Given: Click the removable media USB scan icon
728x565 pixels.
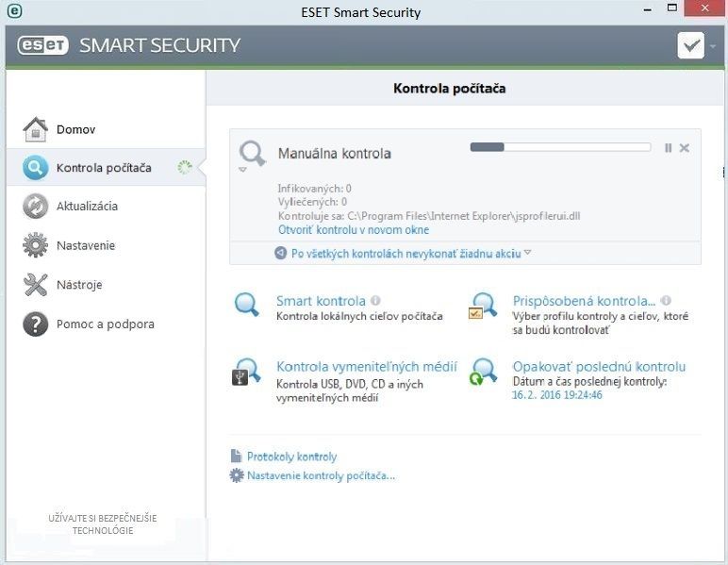Looking at the screenshot, I should (246, 372).
